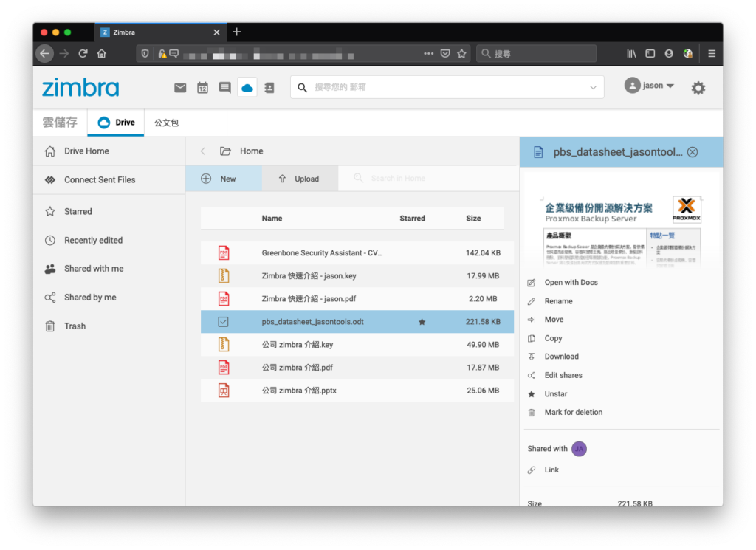This screenshot has width=756, height=550.
Task: Reload the page in browser
Action: coord(83,53)
